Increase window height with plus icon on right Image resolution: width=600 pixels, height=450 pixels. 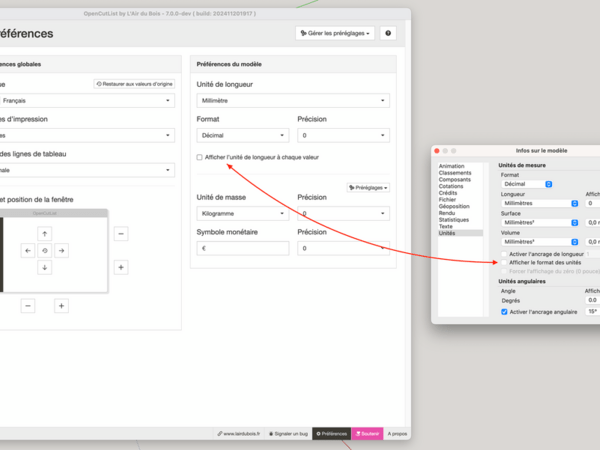tap(121, 267)
